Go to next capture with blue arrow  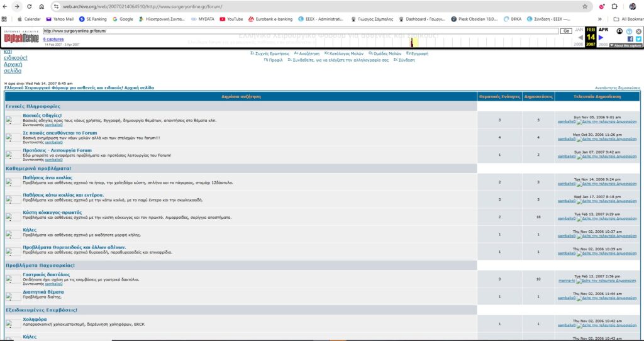pos(601,38)
